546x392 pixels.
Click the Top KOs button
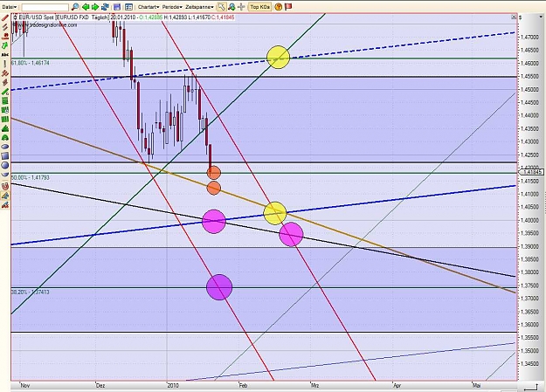point(259,7)
